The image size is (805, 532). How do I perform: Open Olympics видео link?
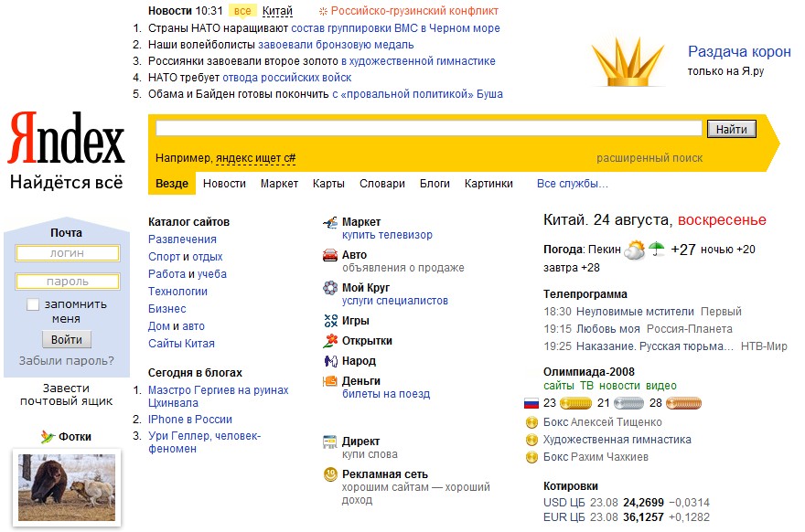click(x=661, y=386)
